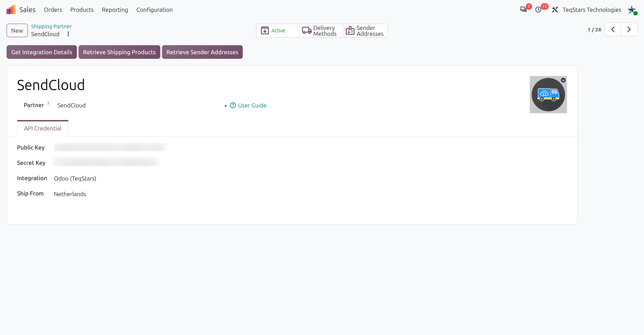Open the Sales app home icon
This screenshot has width=644, height=335.
pos(11,10)
